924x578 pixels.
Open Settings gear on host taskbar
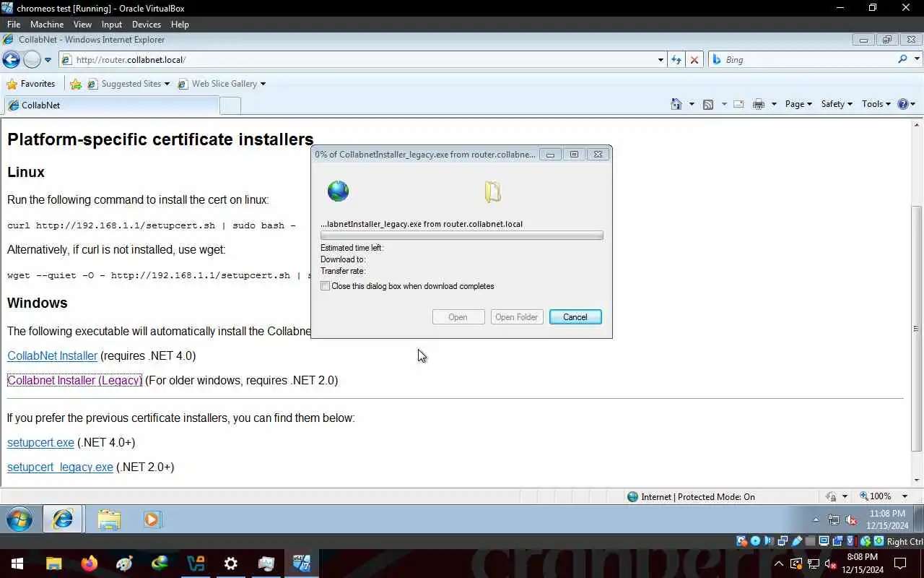[231, 564]
